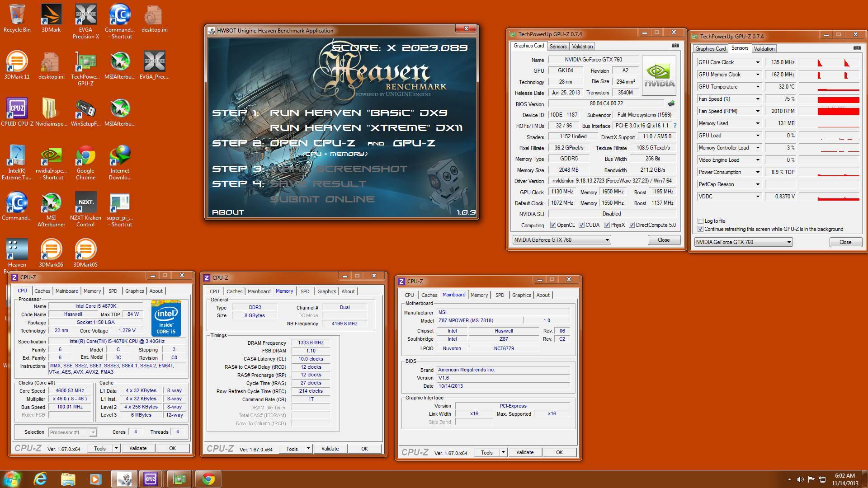
Task: Click Close in the GPU-Z Graphics Card window
Action: [664, 240]
